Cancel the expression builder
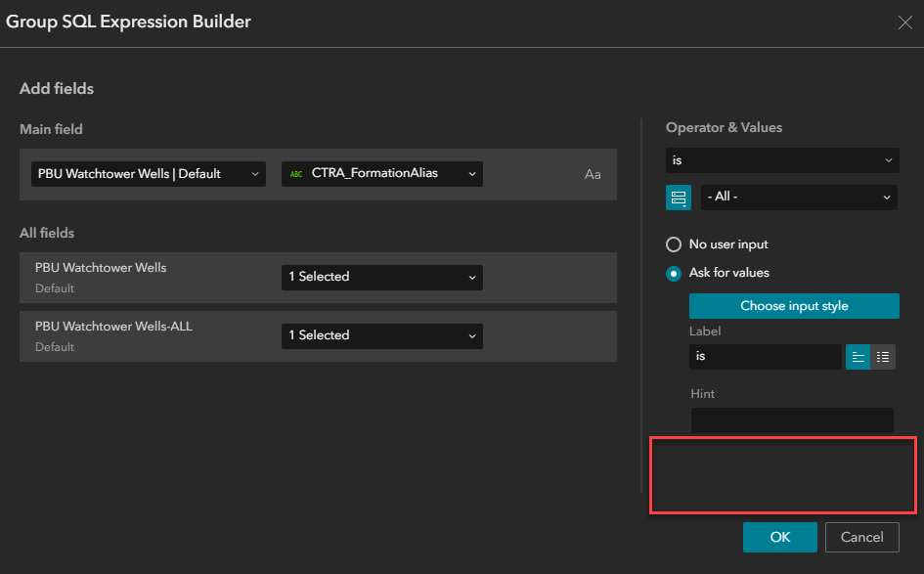The height and width of the screenshot is (574, 924). [x=861, y=537]
